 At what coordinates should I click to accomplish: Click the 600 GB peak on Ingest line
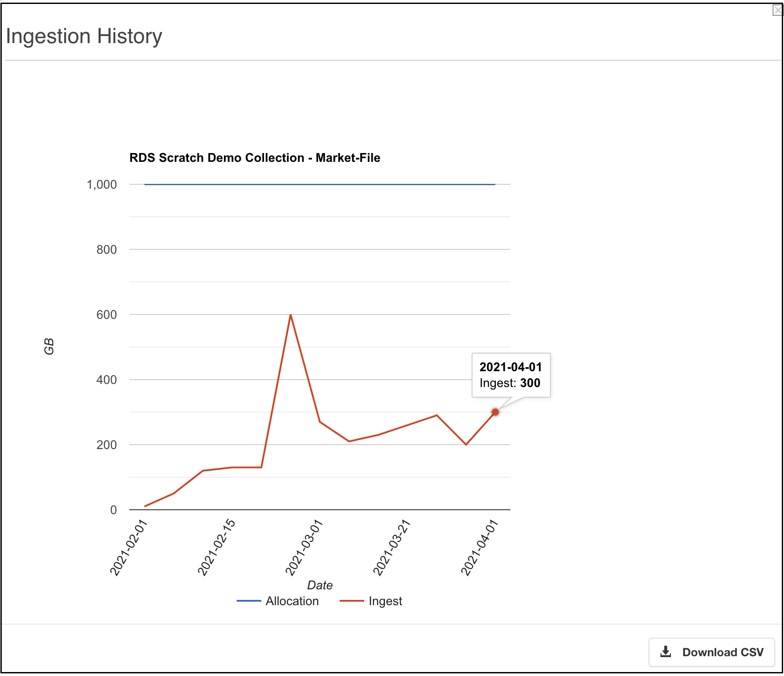click(290, 315)
